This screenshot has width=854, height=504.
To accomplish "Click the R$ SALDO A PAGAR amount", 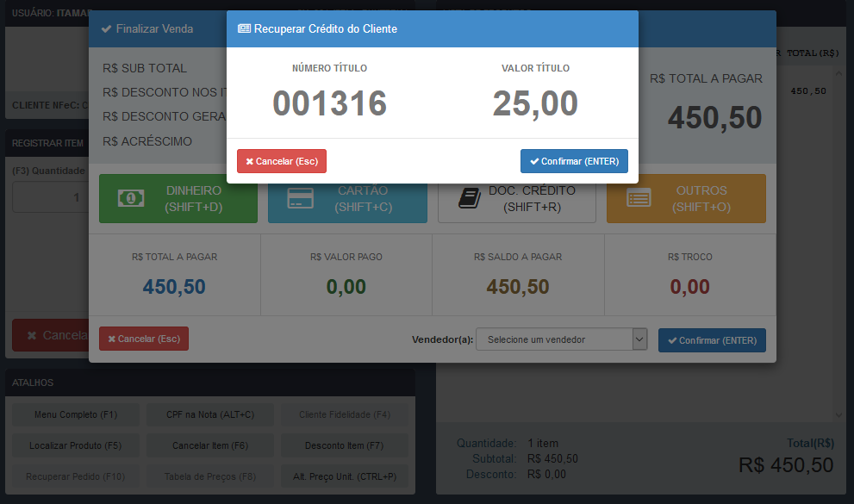I will pyautogui.click(x=518, y=287).
